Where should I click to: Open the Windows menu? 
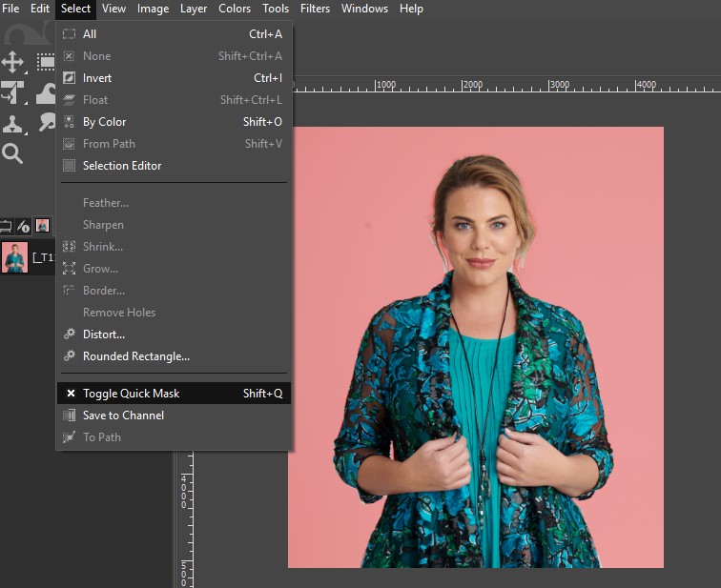pos(364,9)
